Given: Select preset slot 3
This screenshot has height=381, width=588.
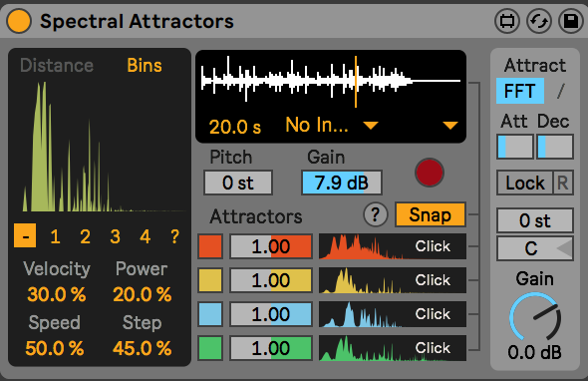Looking at the screenshot, I should [x=116, y=236].
